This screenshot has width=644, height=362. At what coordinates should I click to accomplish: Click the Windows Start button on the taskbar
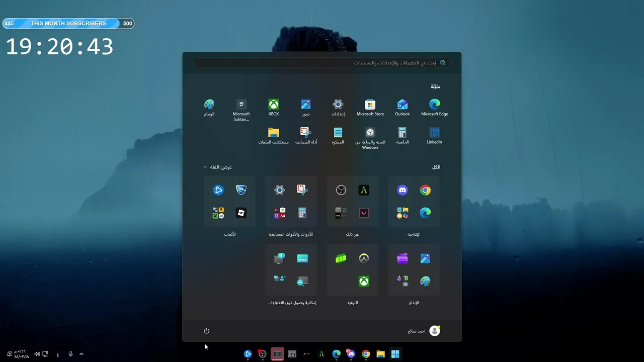[x=395, y=354]
